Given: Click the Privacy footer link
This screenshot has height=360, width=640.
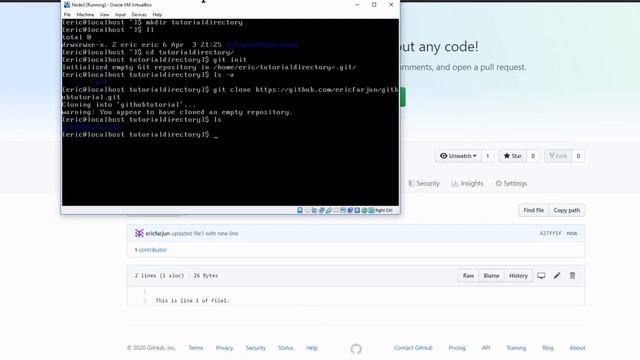Looking at the screenshot, I should pos(224,348).
